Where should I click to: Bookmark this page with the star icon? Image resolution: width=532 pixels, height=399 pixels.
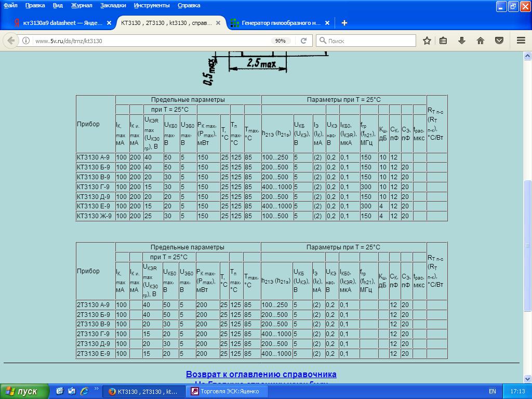(x=427, y=41)
